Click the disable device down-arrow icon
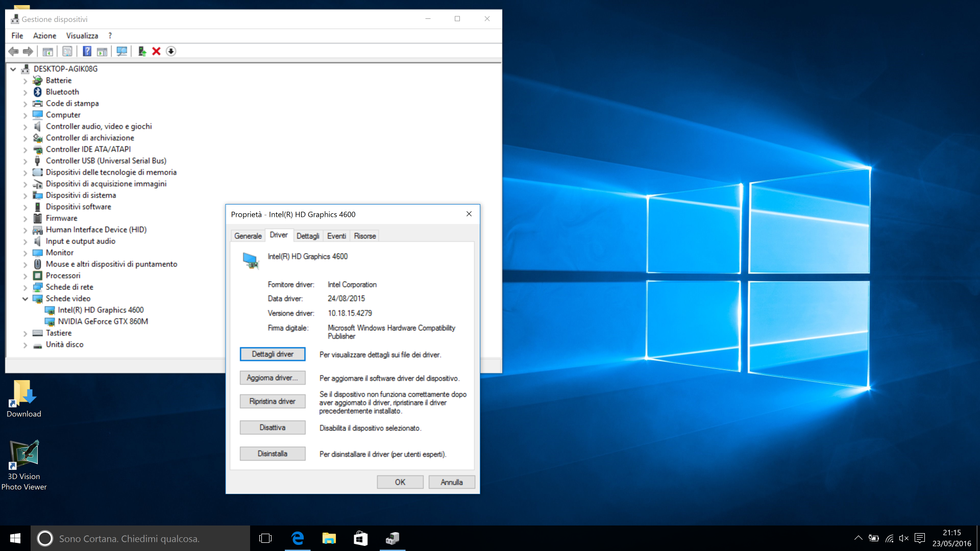Image resolution: width=980 pixels, height=551 pixels. pyautogui.click(x=171, y=51)
